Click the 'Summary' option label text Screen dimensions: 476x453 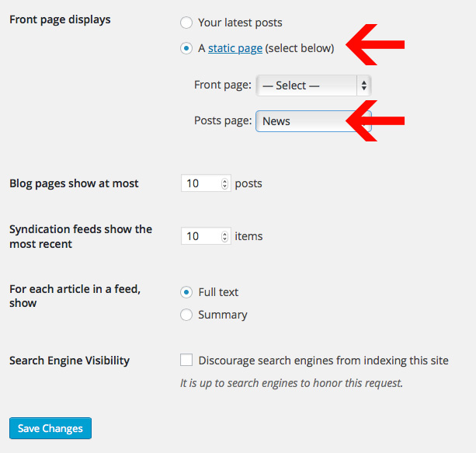222,315
